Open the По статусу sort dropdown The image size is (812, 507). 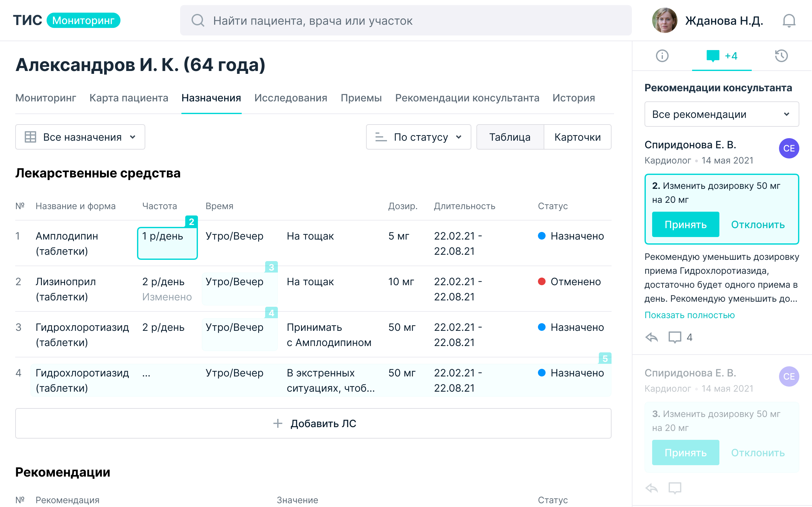418,137
